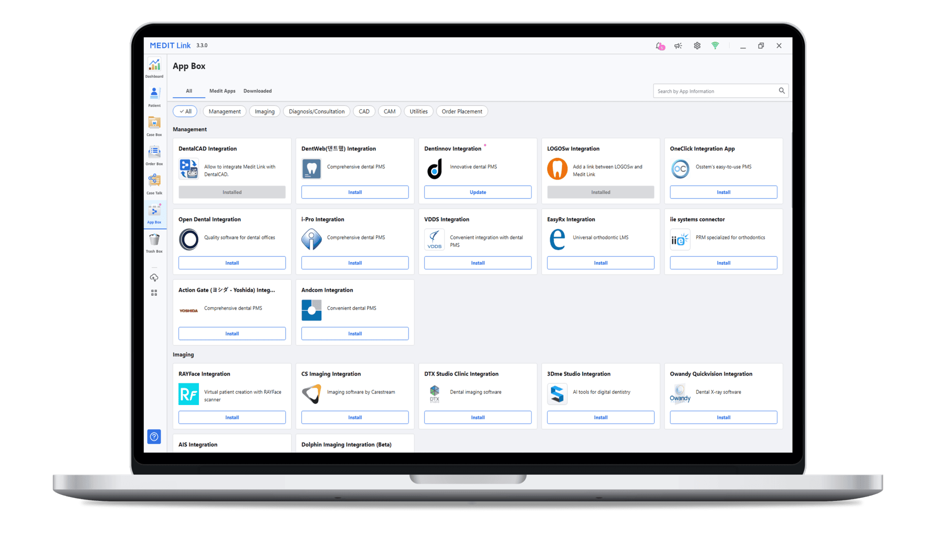Click the OneClick Integration App icon
Screen dimensions: 945x560
[x=680, y=169]
